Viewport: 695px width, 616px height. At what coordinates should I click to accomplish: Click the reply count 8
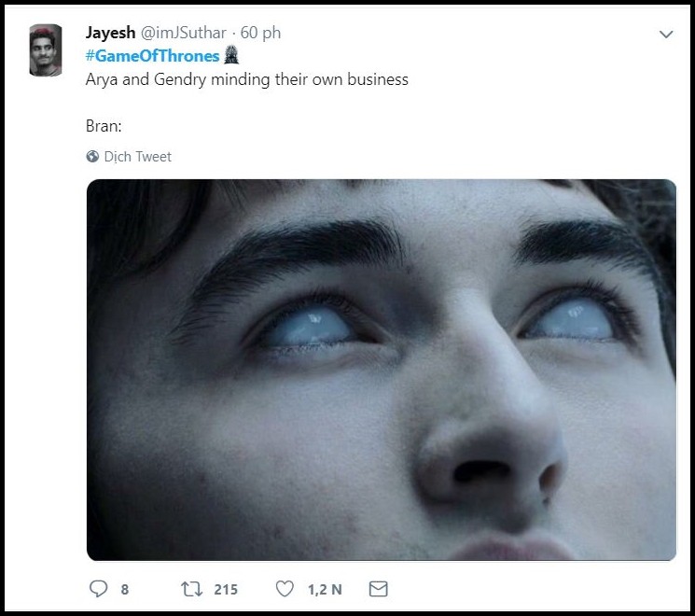pyautogui.click(x=124, y=589)
